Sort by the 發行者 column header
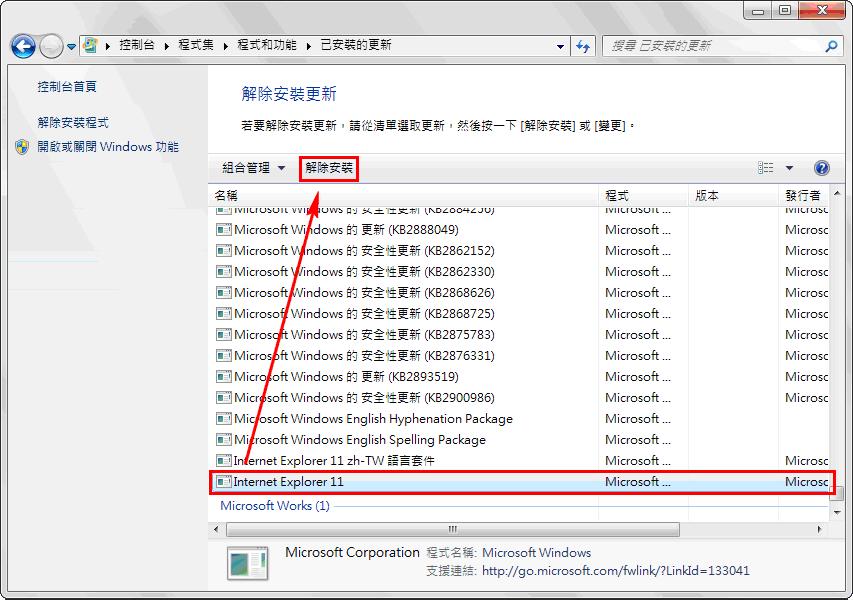 click(x=803, y=196)
